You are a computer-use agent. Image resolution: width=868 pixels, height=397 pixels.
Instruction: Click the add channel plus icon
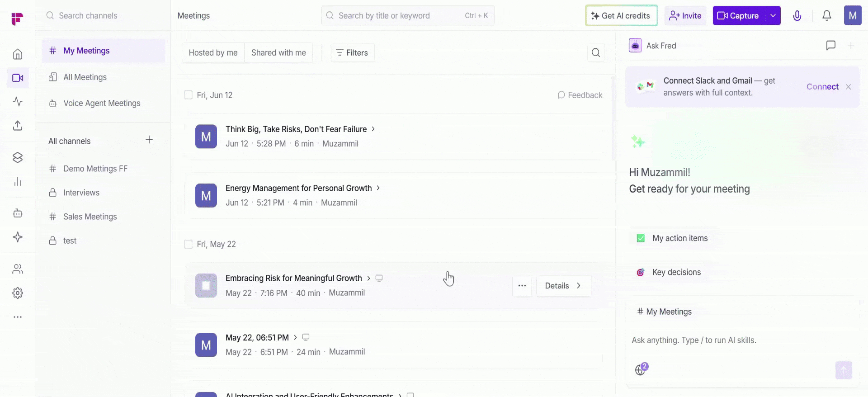[149, 140]
